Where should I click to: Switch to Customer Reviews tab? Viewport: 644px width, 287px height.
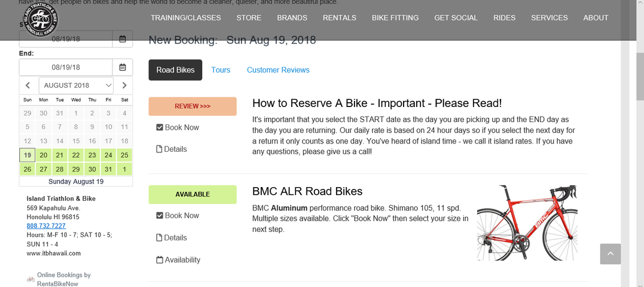click(x=278, y=70)
